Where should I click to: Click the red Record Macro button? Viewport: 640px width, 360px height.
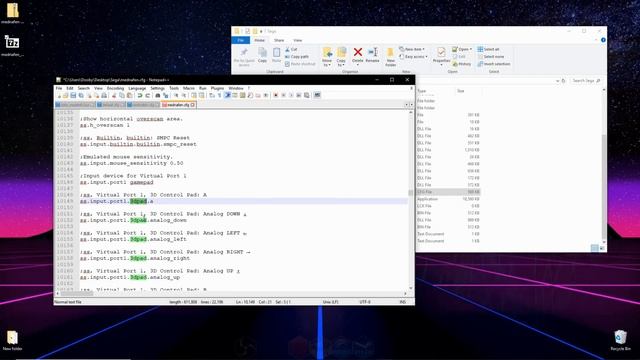pyautogui.click(x=276, y=96)
